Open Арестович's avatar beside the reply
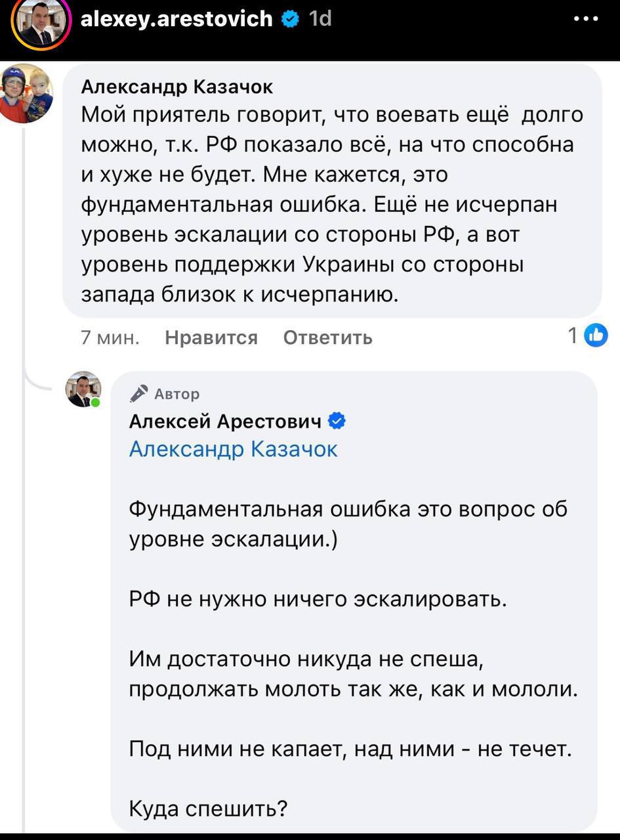Image resolution: width=620 pixels, height=840 pixels. [83, 389]
